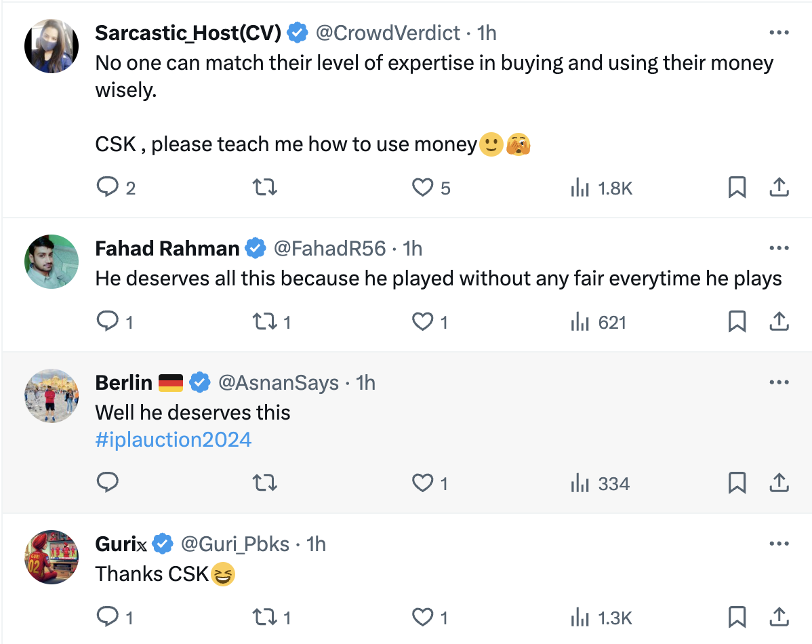Retweet Guri's 'Thanks CSK' tweet

click(264, 618)
